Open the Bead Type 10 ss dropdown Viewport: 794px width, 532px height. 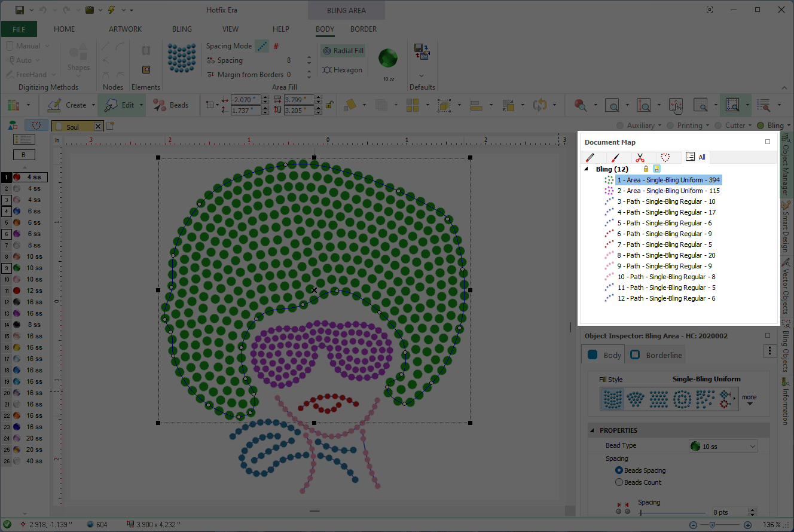pos(723,446)
